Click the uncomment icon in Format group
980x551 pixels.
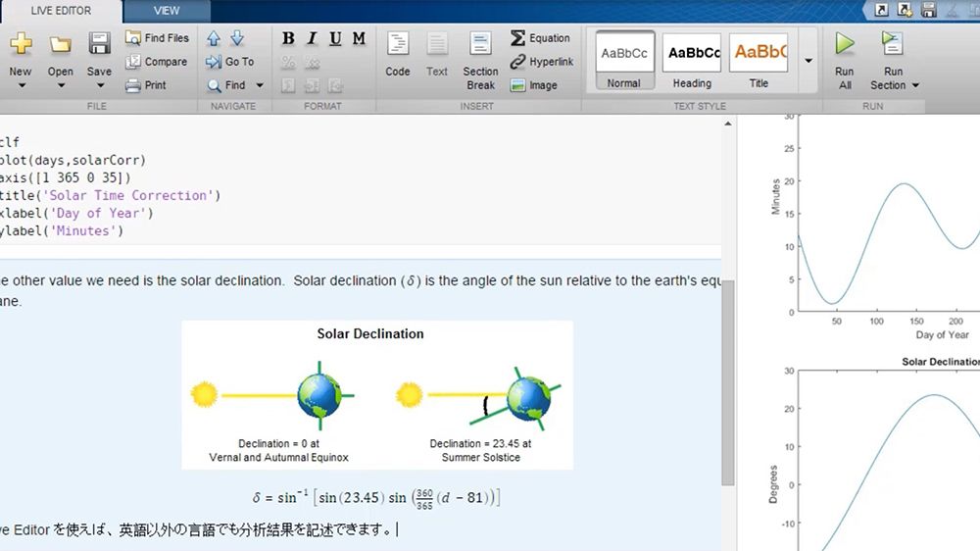tap(312, 62)
